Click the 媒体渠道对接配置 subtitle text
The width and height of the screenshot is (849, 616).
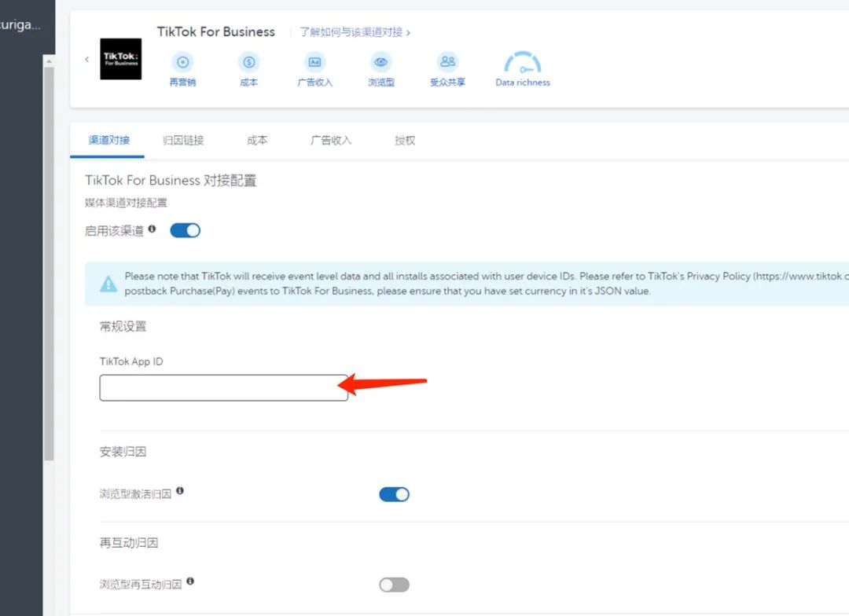(x=126, y=203)
